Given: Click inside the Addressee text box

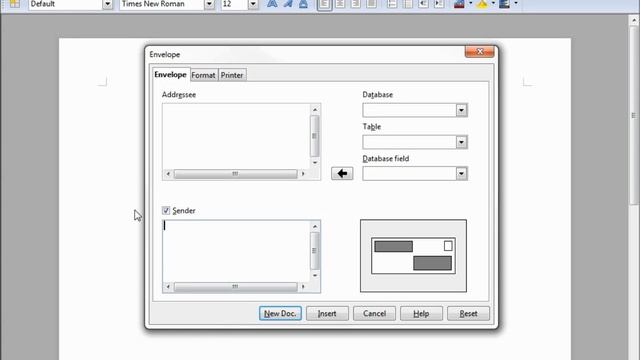Looking at the screenshot, I should click(x=236, y=136).
